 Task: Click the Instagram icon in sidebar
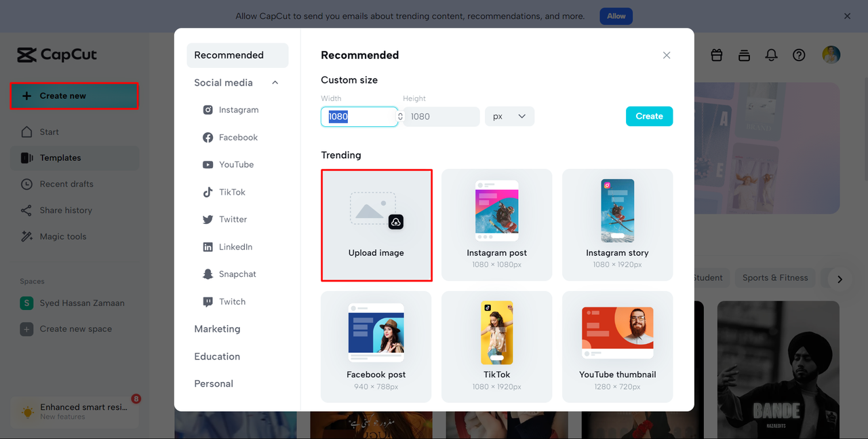(x=208, y=110)
